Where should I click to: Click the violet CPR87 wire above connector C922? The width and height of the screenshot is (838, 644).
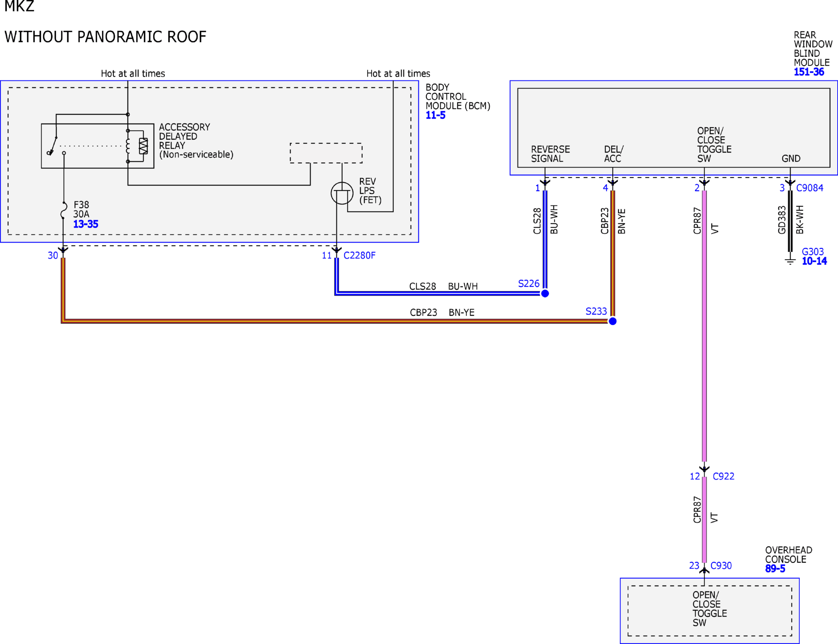click(704, 326)
